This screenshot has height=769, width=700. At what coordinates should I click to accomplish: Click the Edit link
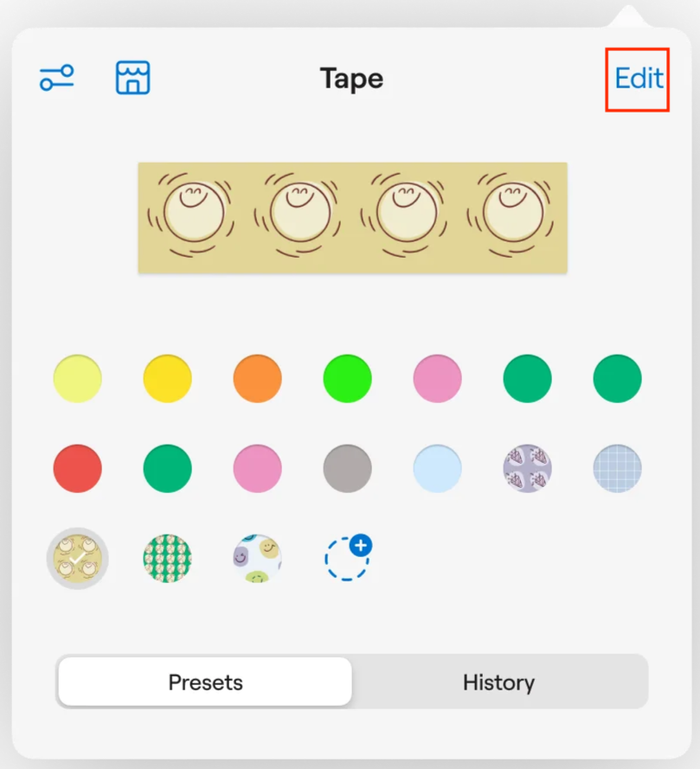coord(639,79)
